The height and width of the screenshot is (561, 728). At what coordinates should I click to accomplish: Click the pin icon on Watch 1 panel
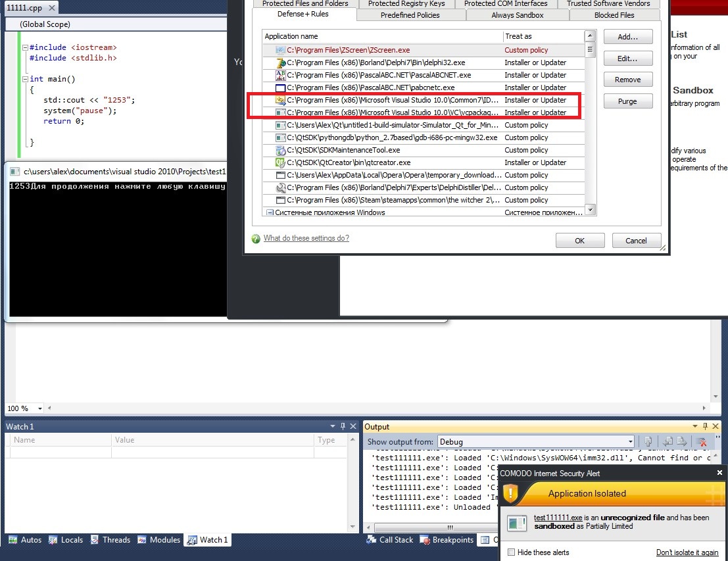342,426
